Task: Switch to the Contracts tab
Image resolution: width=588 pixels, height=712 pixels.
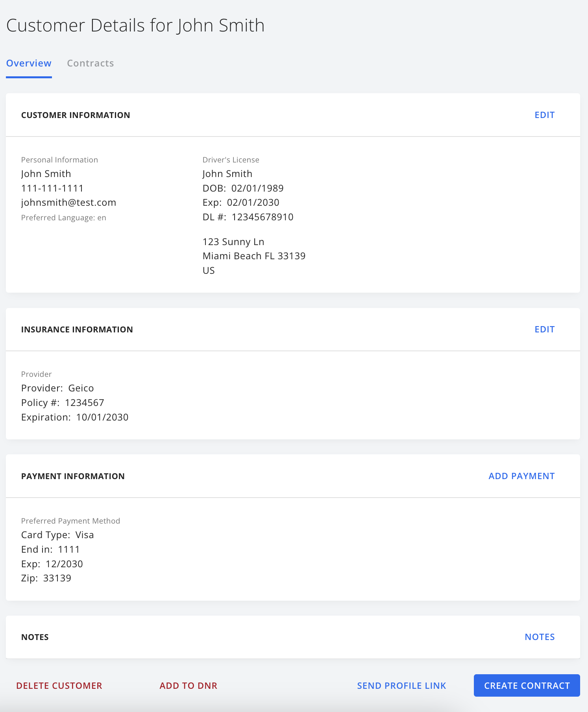Action: point(90,63)
